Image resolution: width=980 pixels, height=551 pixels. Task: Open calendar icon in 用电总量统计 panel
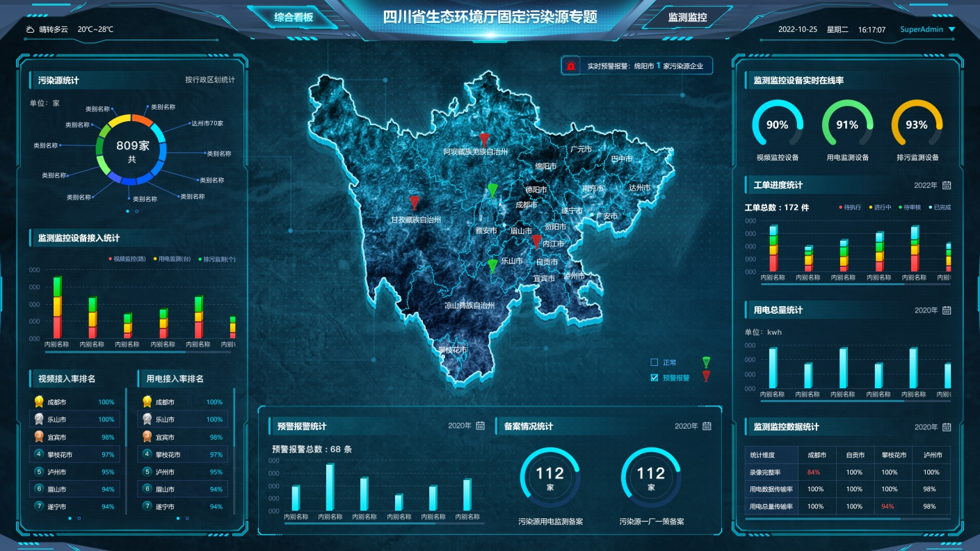coord(947,310)
